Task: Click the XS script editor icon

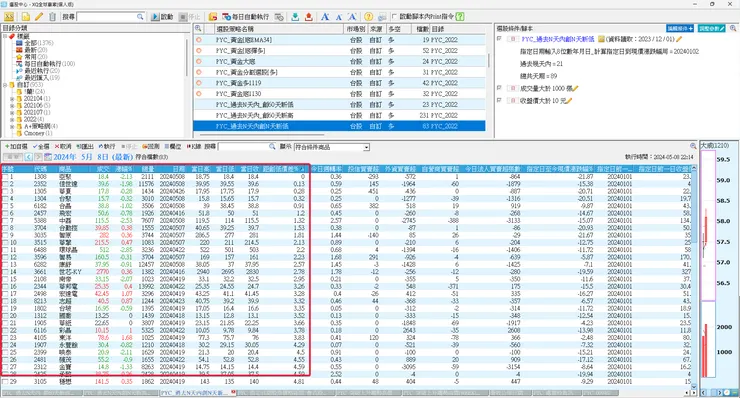Action: 9,17
